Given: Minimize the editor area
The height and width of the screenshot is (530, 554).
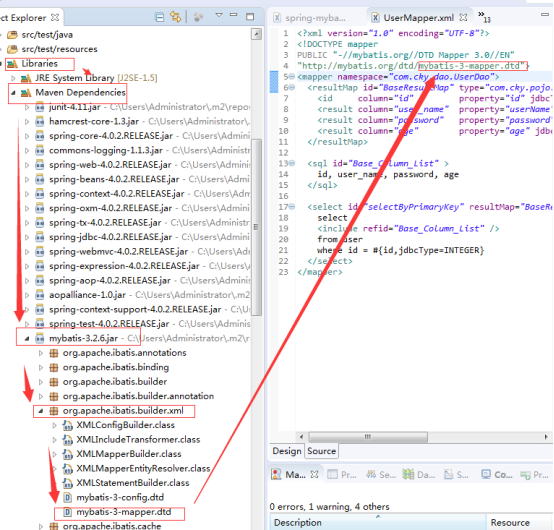Looking at the screenshot, I should pos(545,15).
